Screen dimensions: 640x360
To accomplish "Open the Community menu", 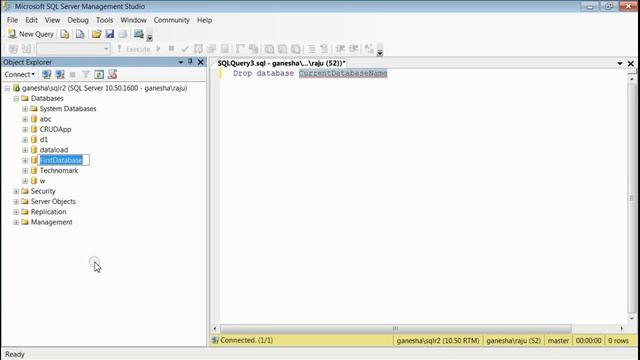I will click(x=171, y=20).
